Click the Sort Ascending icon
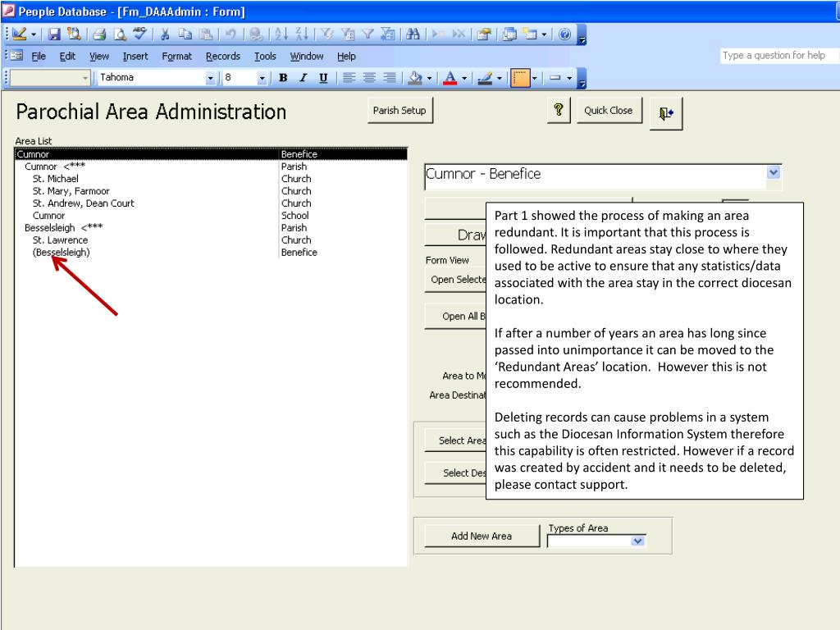Screen dimensions: 840x630 (x=281, y=34)
